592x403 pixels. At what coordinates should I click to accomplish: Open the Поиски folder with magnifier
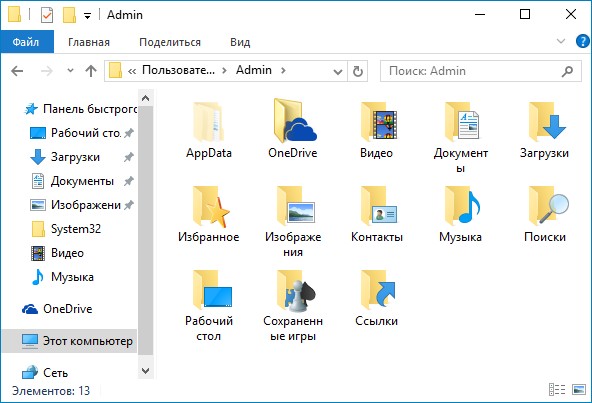point(544,213)
